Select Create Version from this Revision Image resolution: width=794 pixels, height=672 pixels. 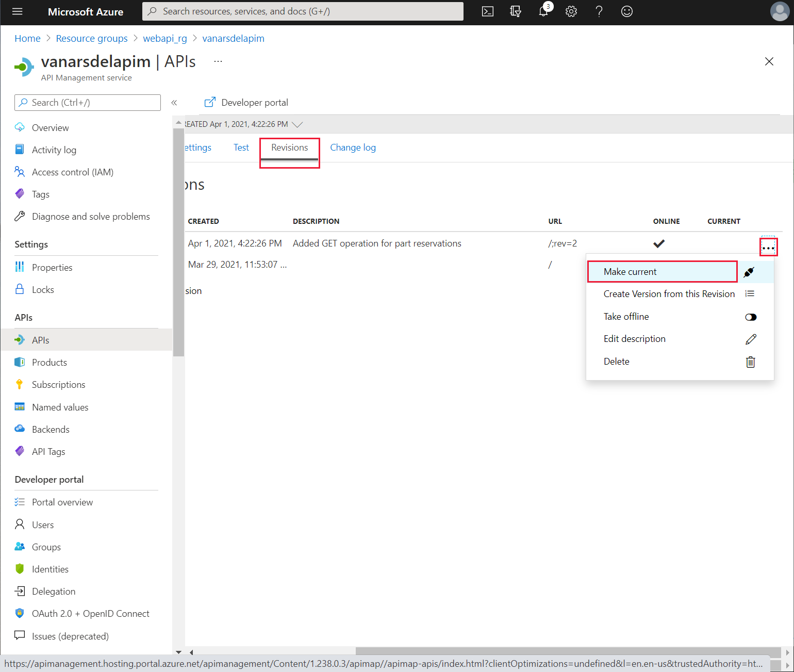669,294
